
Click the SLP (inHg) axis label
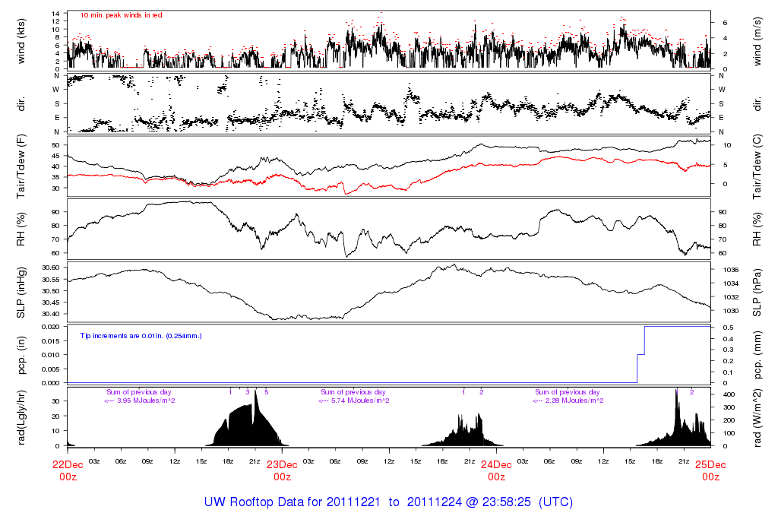(x=22, y=292)
